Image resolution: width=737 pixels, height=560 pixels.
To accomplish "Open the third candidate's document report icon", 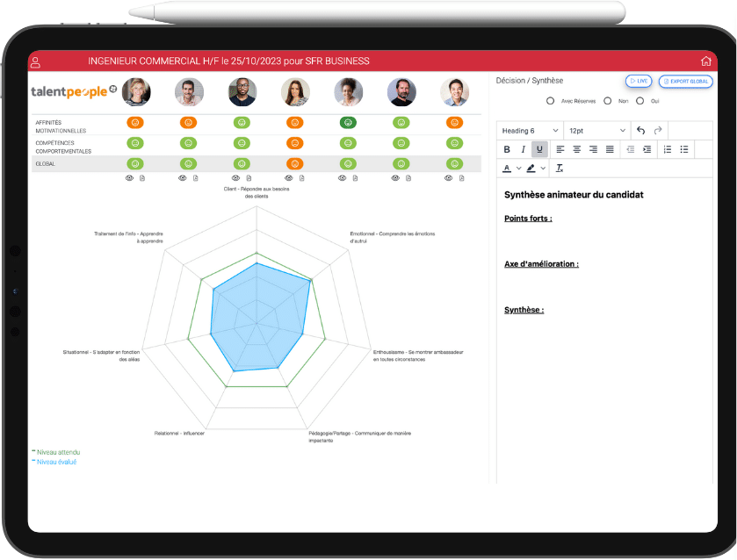I will (x=249, y=178).
